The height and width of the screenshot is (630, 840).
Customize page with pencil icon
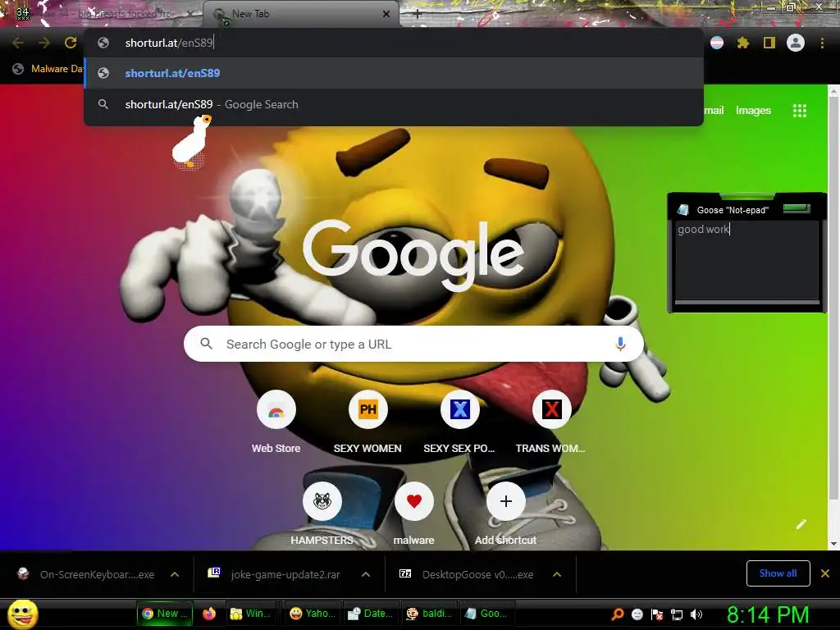point(801,524)
